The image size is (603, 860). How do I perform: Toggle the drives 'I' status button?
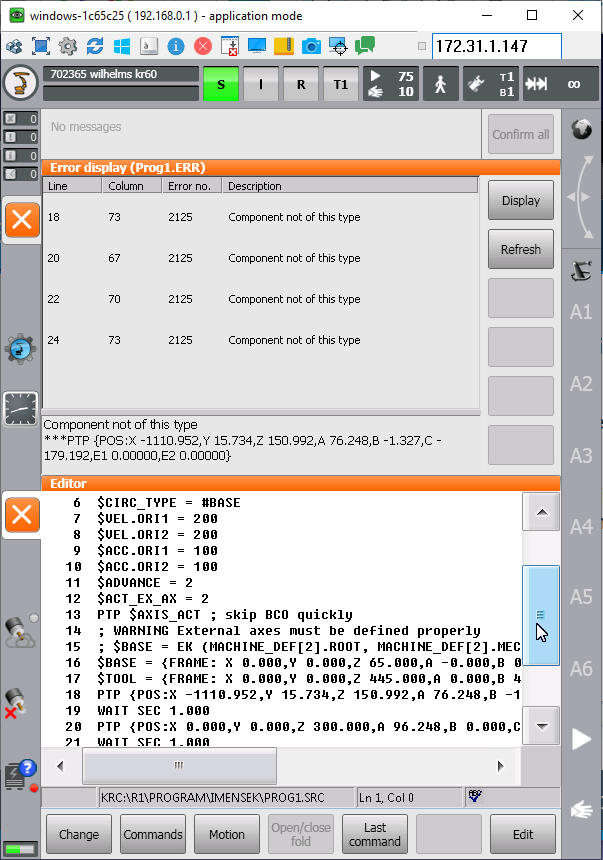point(261,85)
